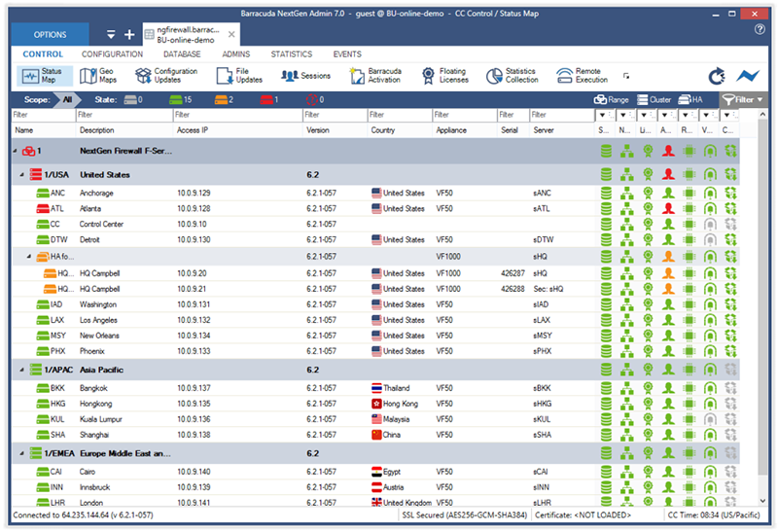Click network status icon in Bangkok row

[626, 388]
